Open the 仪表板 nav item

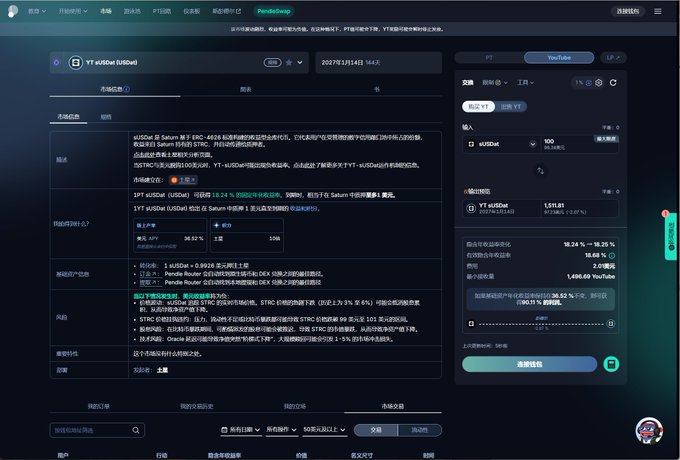coord(192,11)
